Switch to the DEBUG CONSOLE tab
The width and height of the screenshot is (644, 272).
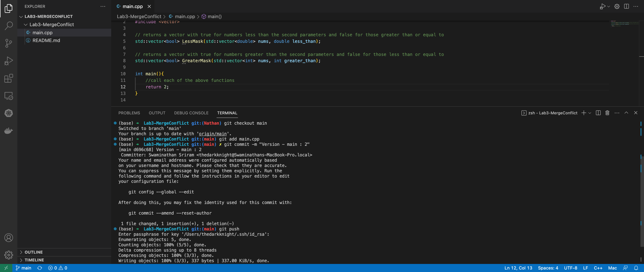point(191,113)
